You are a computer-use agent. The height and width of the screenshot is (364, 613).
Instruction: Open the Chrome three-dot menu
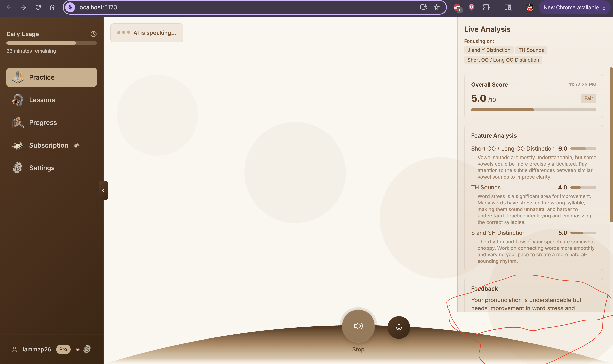point(604,7)
